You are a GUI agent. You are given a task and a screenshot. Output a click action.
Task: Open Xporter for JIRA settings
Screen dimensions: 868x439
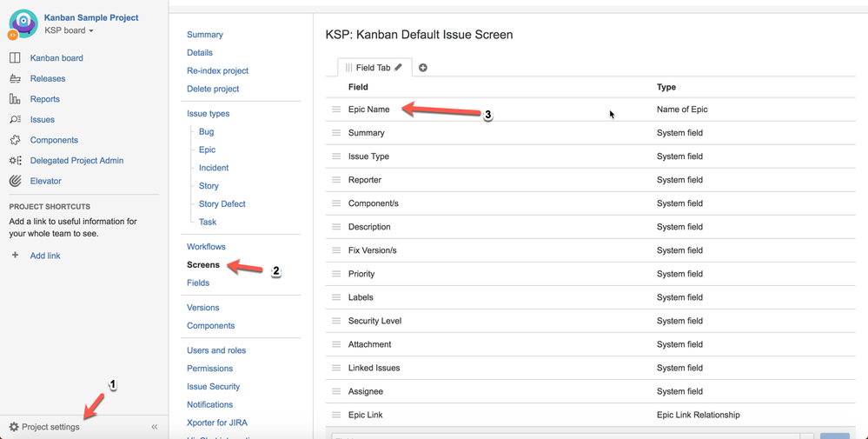pyautogui.click(x=217, y=422)
